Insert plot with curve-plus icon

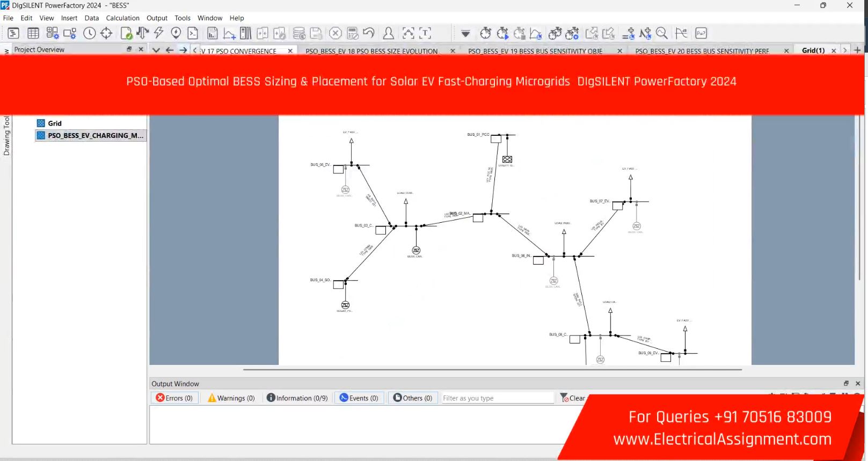point(229,33)
